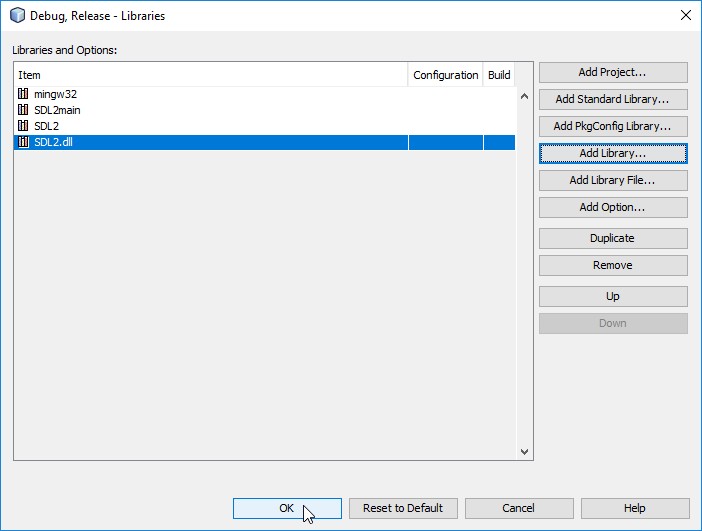Screen dimensions: 702x531
Task: Select the mingw32 library entry
Action: [x=265, y=94]
